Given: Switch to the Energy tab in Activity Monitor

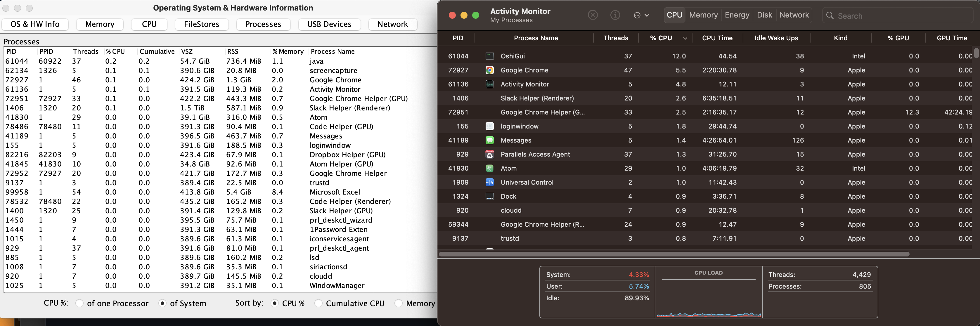Looking at the screenshot, I should pyautogui.click(x=737, y=15).
